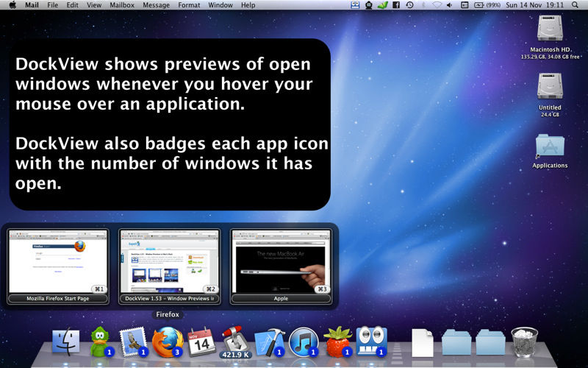The width and height of the screenshot is (588, 368).
Task: Open the volume slider from speaker icon
Action: [x=450, y=5]
